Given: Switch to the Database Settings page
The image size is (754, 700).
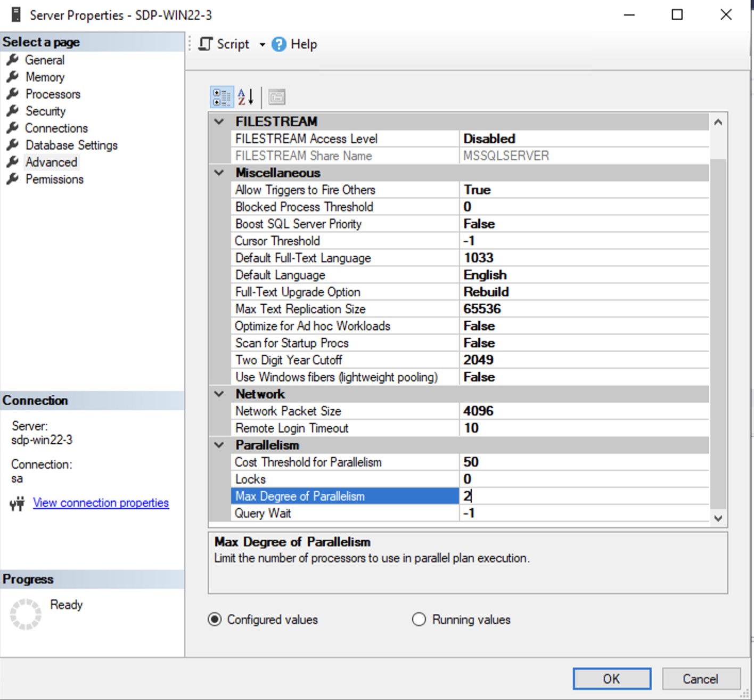Looking at the screenshot, I should point(71,145).
